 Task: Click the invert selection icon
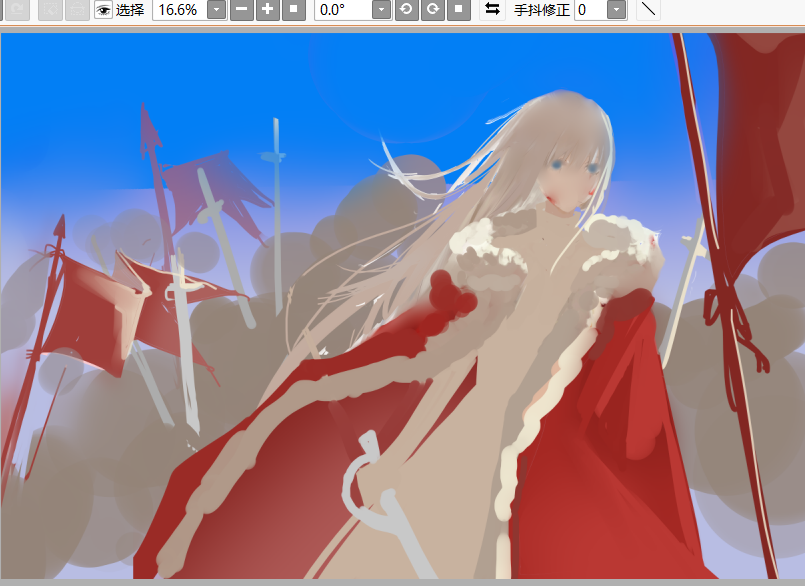(x=76, y=10)
